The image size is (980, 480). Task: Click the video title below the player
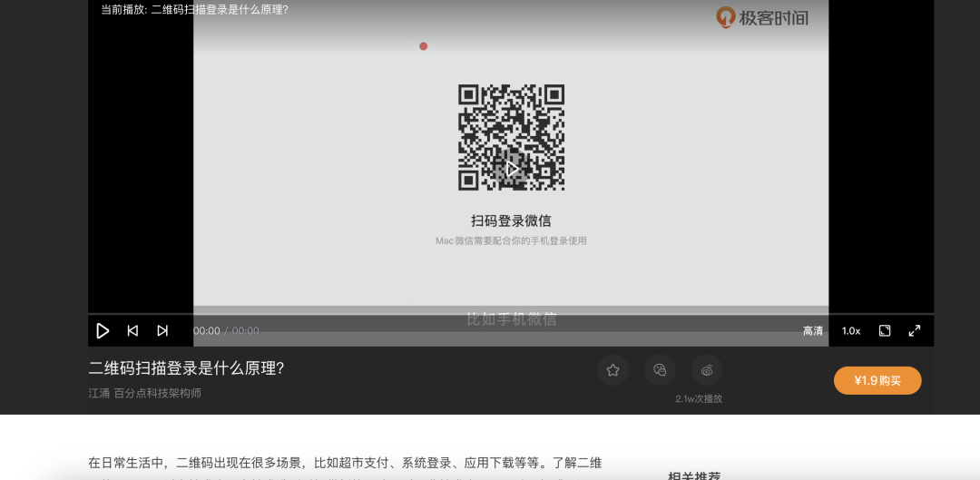tap(186, 368)
